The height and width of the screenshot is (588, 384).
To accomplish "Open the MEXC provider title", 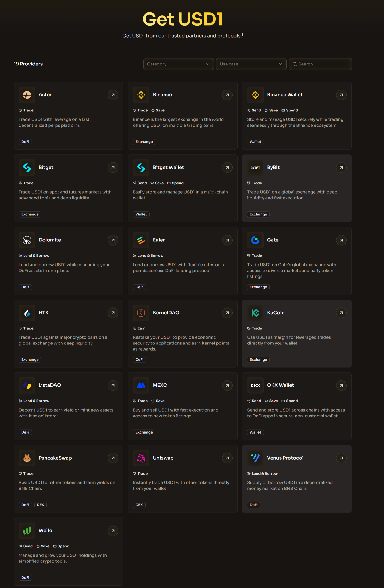I will (160, 385).
